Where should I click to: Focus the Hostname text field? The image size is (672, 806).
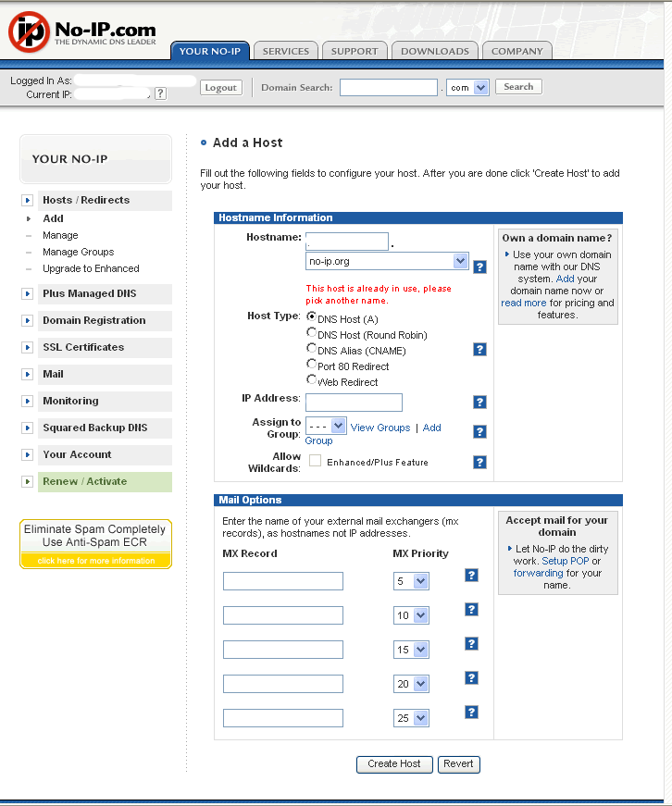pyautogui.click(x=347, y=242)
